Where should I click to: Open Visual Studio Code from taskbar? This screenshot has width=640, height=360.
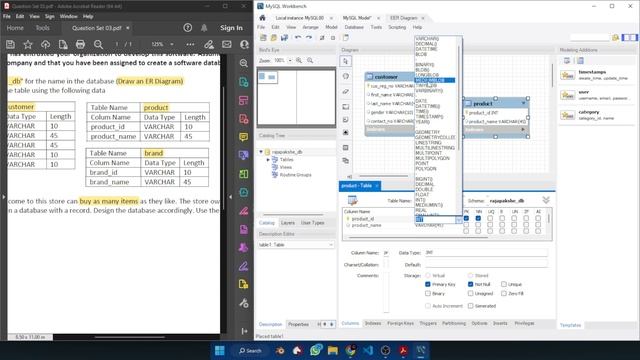pyautogui.click(x=368, y=351)
